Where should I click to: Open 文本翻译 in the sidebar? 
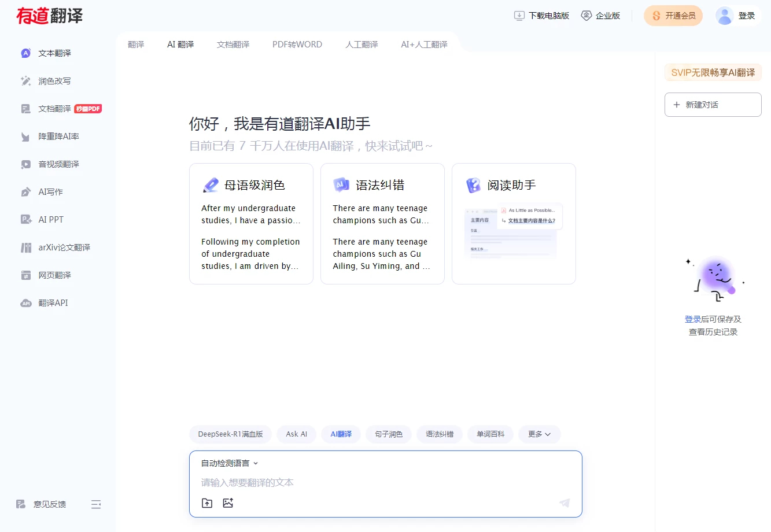[54, 53]
